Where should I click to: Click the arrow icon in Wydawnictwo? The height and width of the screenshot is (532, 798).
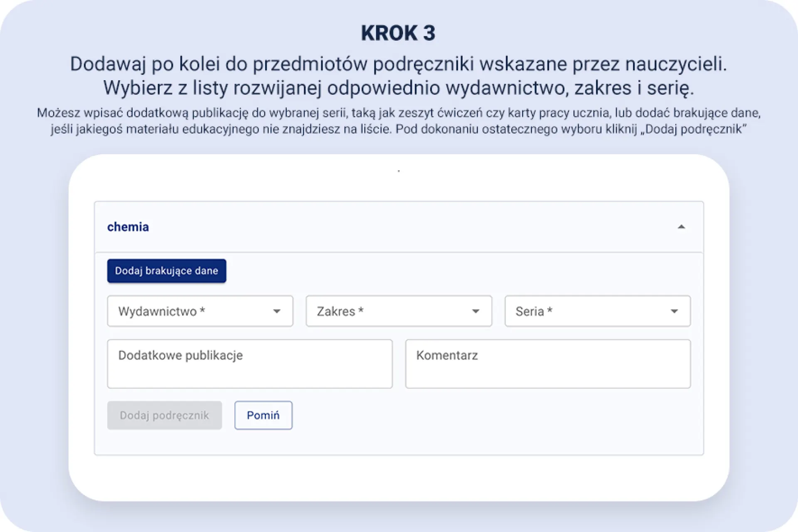point(277,311)
